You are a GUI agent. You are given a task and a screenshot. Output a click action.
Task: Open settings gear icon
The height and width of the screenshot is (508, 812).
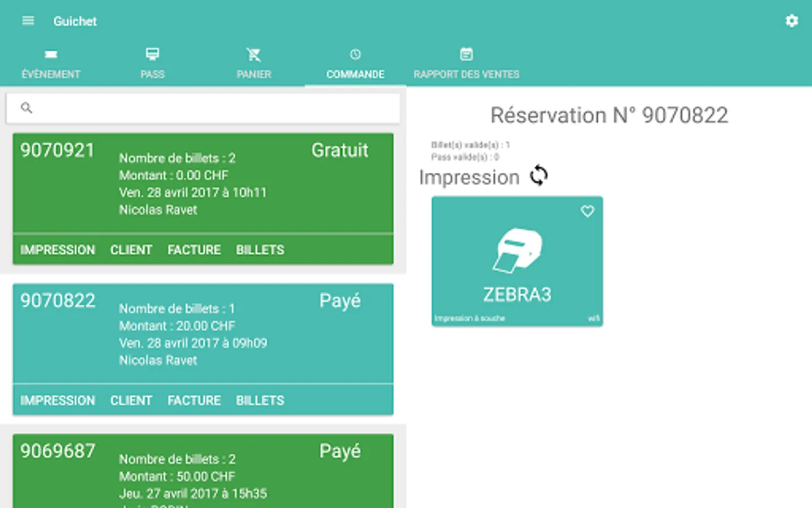point(792,21)
